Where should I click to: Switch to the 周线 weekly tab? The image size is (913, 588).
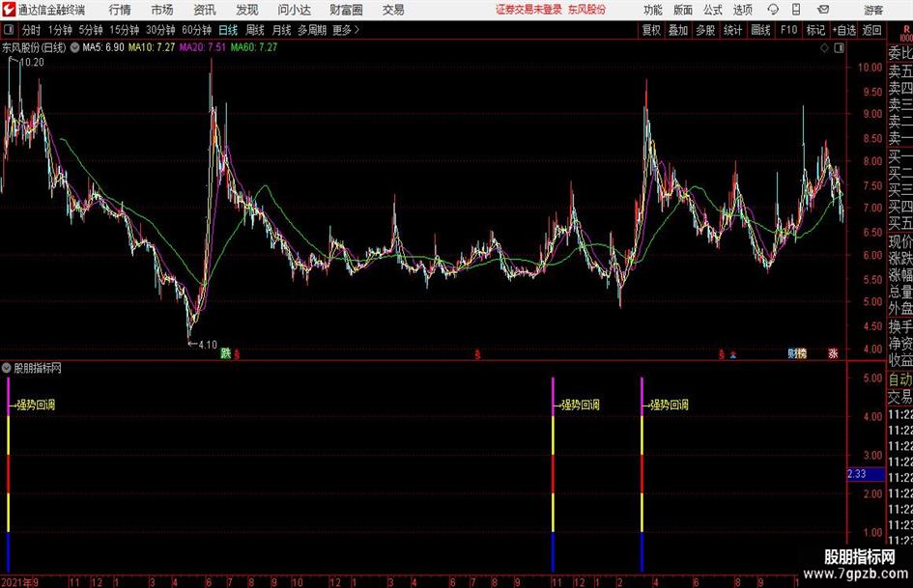(255, 30)
